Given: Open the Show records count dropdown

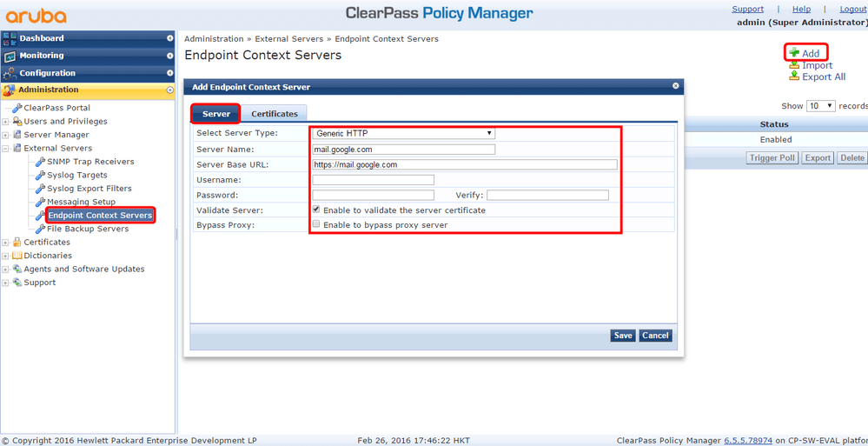Looking at the screenshot, I should [821, 106].
